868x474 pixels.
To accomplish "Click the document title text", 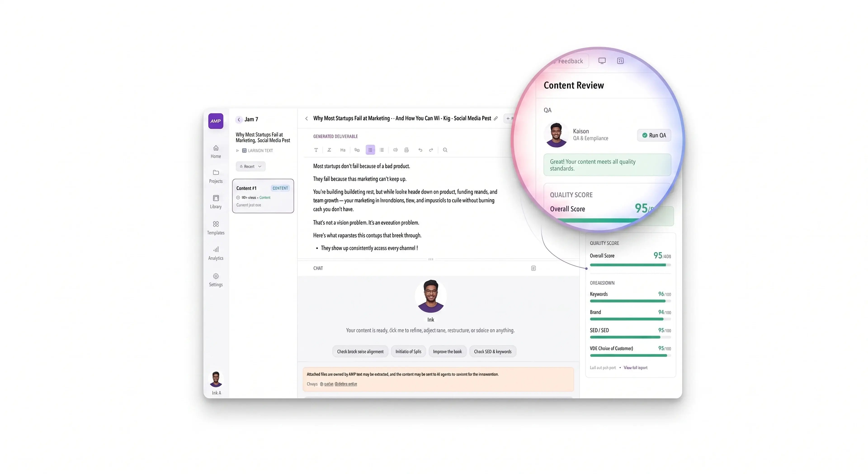I will click(x=402, y=118).
